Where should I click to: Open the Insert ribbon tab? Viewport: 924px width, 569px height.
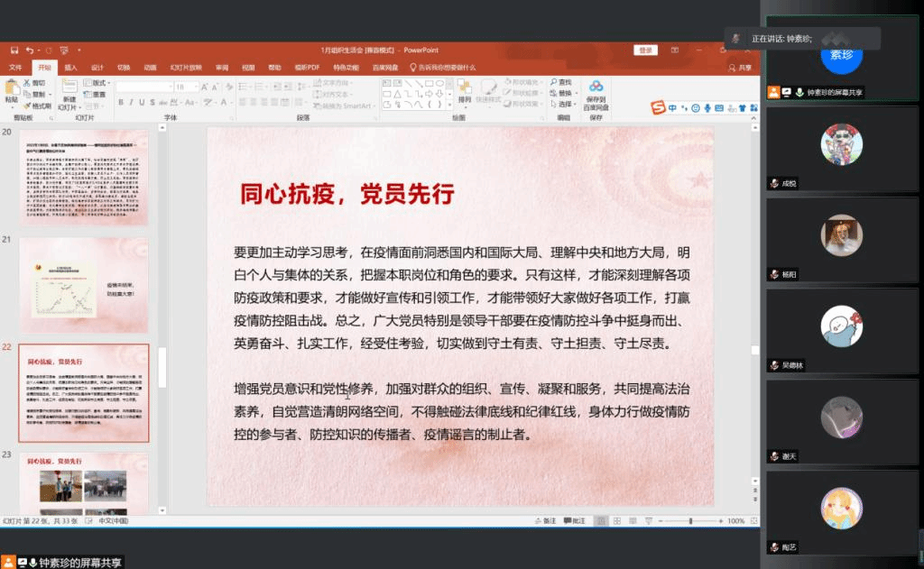(x=70, y=67)
